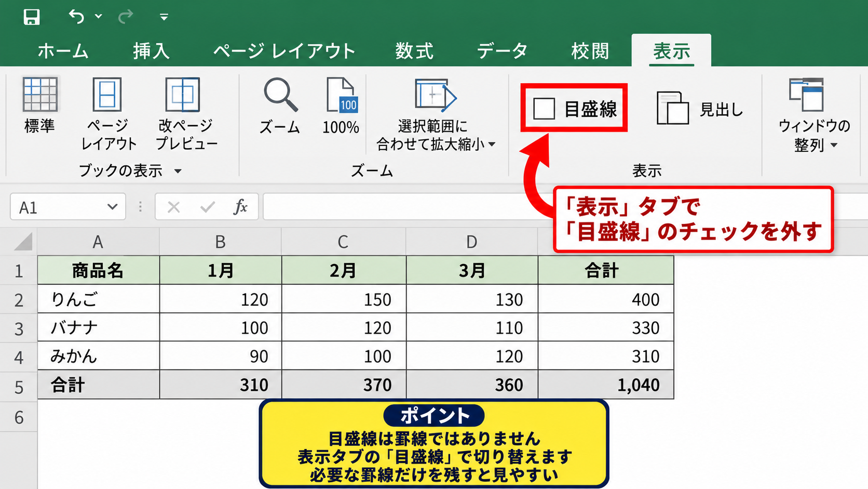This screenshot has width=868, height=489.
Task: Open dropdown arrow of 選択範囲に合わせて拡大縮小
Action: coord(492,144)
